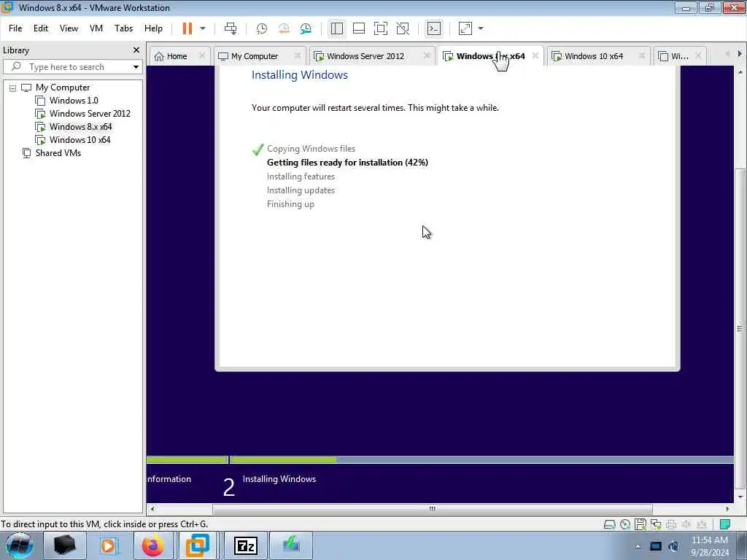Close the Home tab

click(202, 55)
